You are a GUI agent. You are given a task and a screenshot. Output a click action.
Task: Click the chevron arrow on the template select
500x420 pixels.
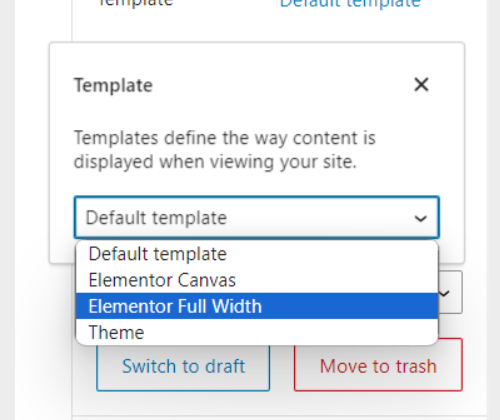(x=420, y=218)
